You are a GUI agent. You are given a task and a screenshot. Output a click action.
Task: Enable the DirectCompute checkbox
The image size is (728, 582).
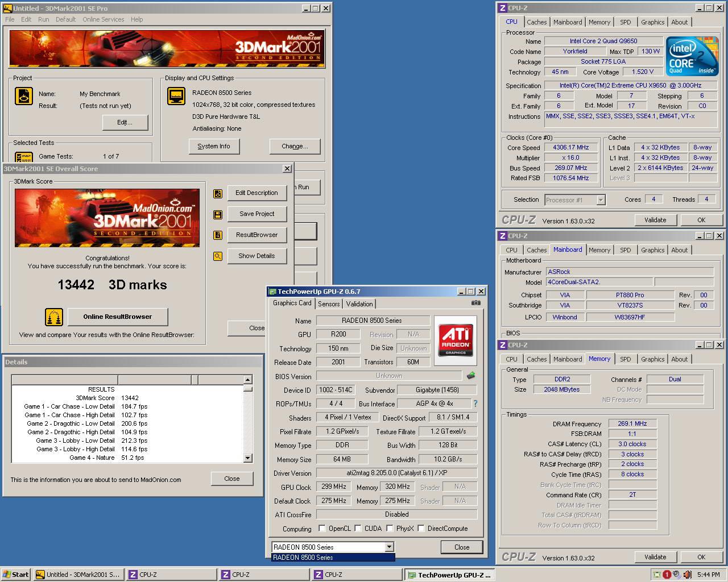click(421, 529)
